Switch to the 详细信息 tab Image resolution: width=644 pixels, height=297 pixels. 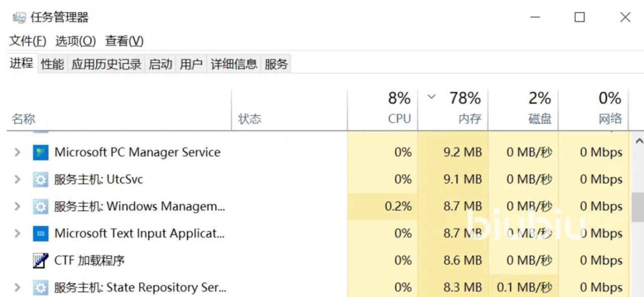click(x=234, y=64)
